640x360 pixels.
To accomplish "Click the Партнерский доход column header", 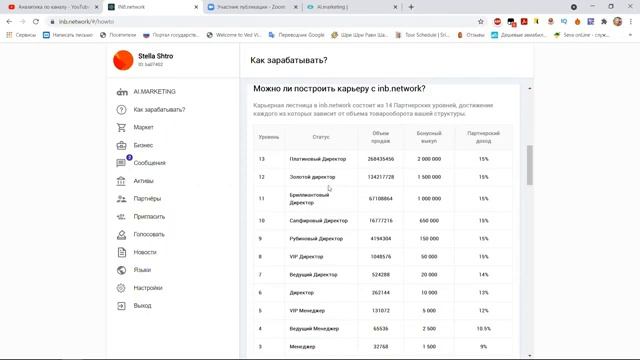I will click(483, 137).
